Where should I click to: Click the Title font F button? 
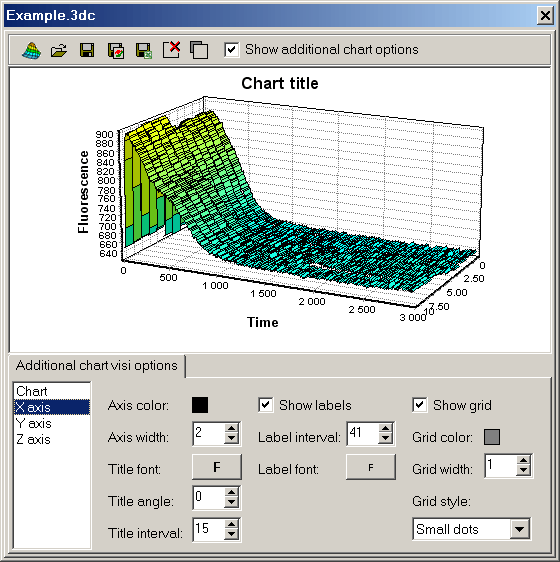(x=217, y=467)
